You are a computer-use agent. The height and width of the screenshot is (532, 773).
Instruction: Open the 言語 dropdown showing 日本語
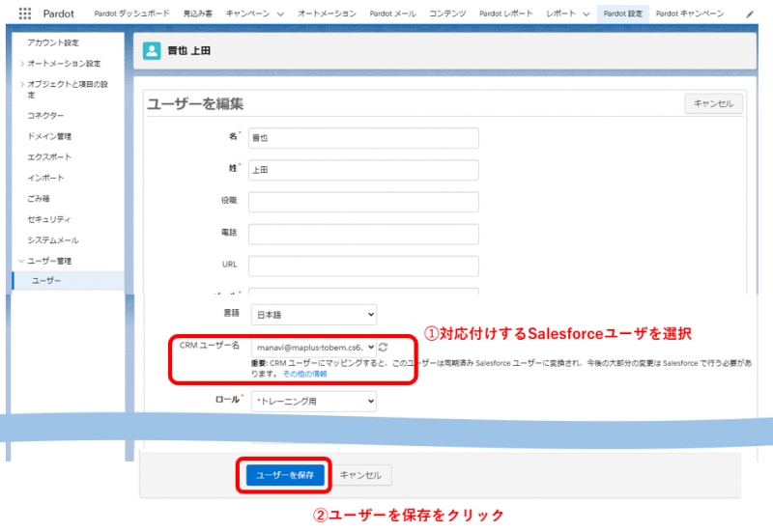[x=313, y=315]
